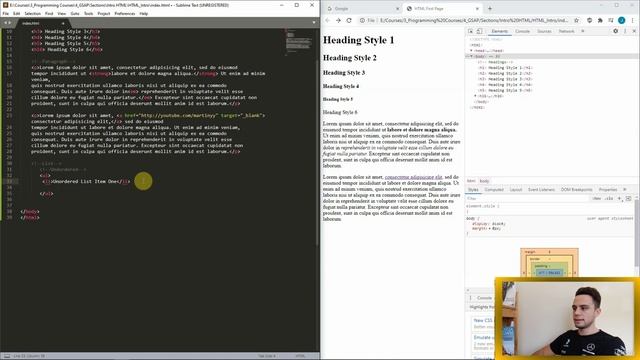Switch to the Elements tab in DevTools

pos(500,31)
